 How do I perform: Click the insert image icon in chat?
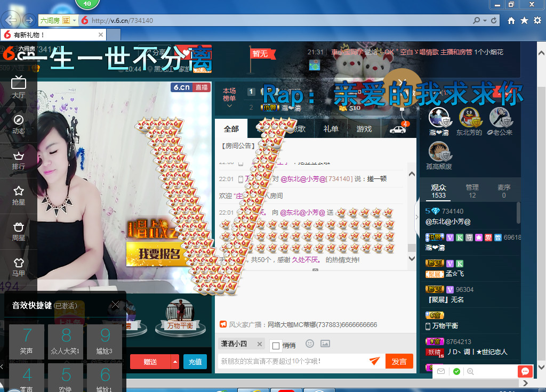(325, 344)
